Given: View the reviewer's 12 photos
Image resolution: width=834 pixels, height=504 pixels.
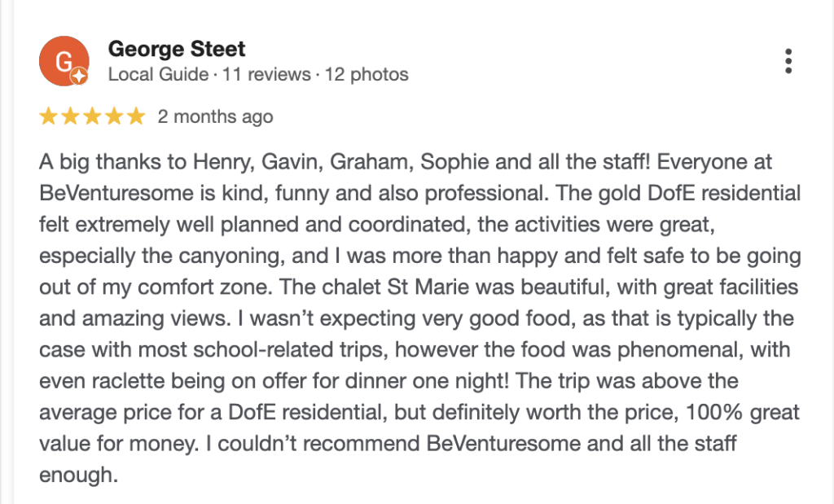Looking at the screenshot, I should [367, 75].
